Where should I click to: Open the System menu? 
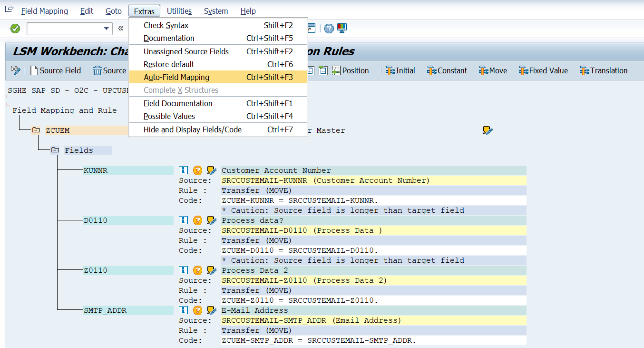(216, 11)
